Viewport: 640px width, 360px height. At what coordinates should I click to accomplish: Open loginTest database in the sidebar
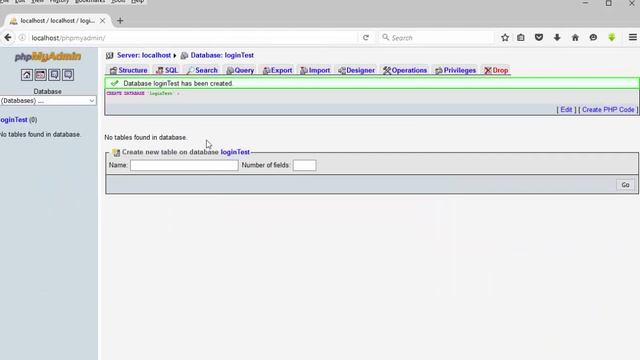tap(14, 120)
